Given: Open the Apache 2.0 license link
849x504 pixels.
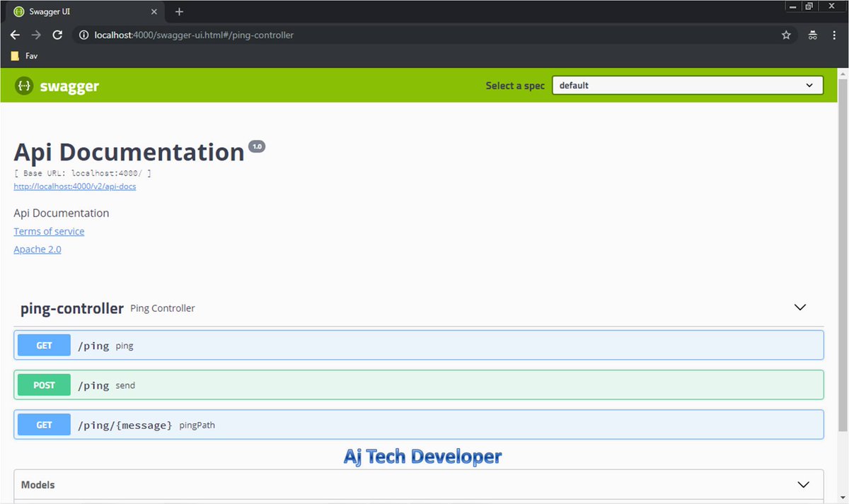Looking at the screenshot, I should click(37, 250).
